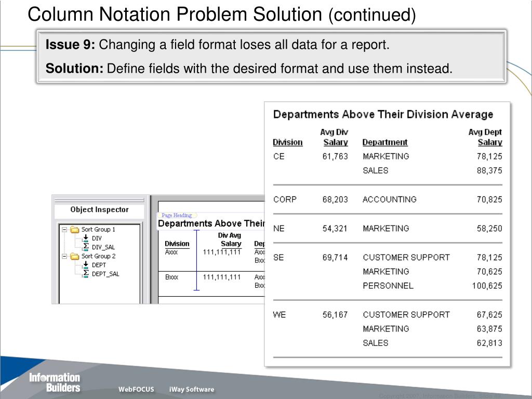
Task: Click the 69,714 average division salary
Action: (x=335, y=258)
